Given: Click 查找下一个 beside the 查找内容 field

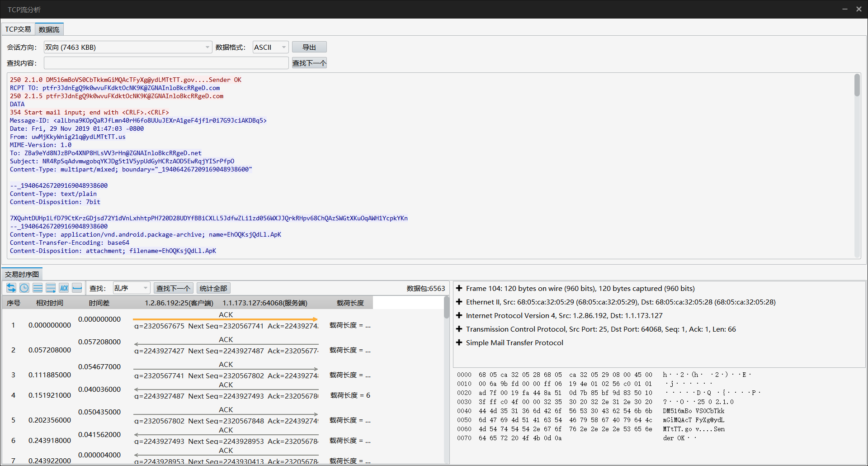Looking at the screenshot, I should pyautogui.click(x=309, y=63).
